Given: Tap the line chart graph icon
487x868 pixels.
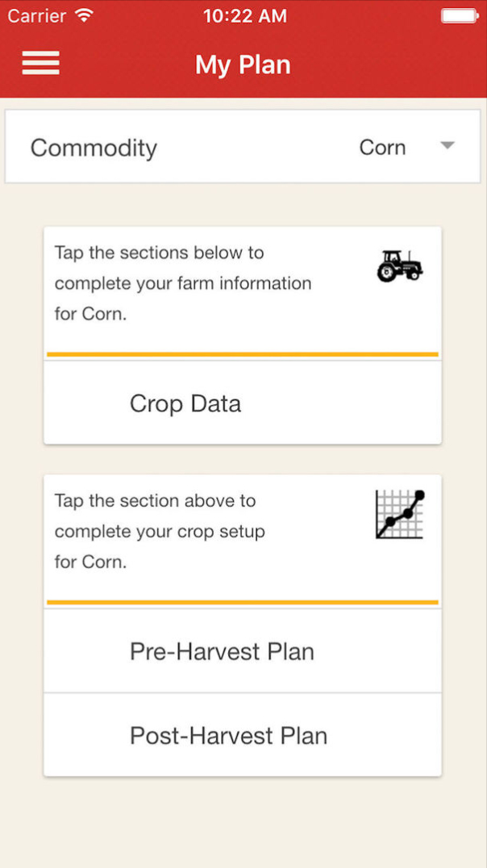Looking at the screenshot, I should 400,515.
